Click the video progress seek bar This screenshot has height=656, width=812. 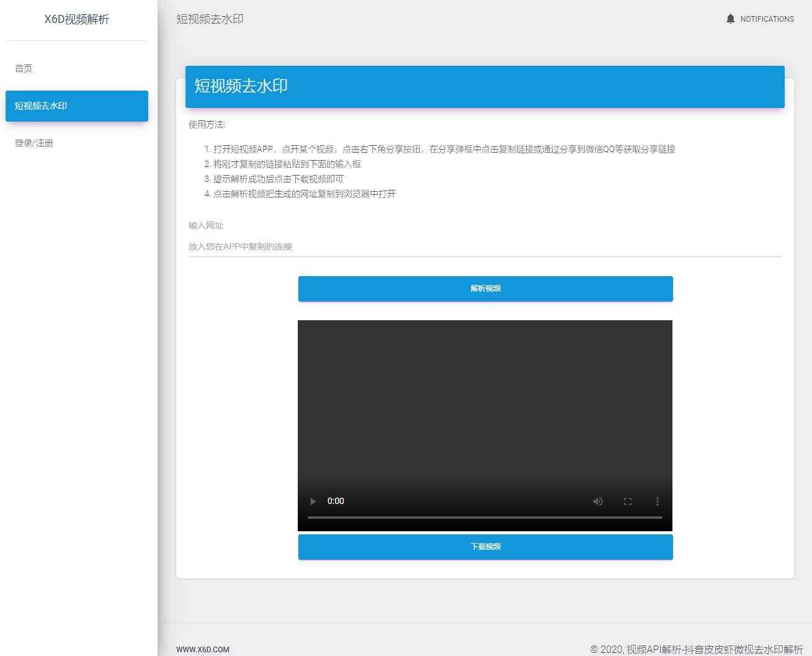tap(485, 517)
